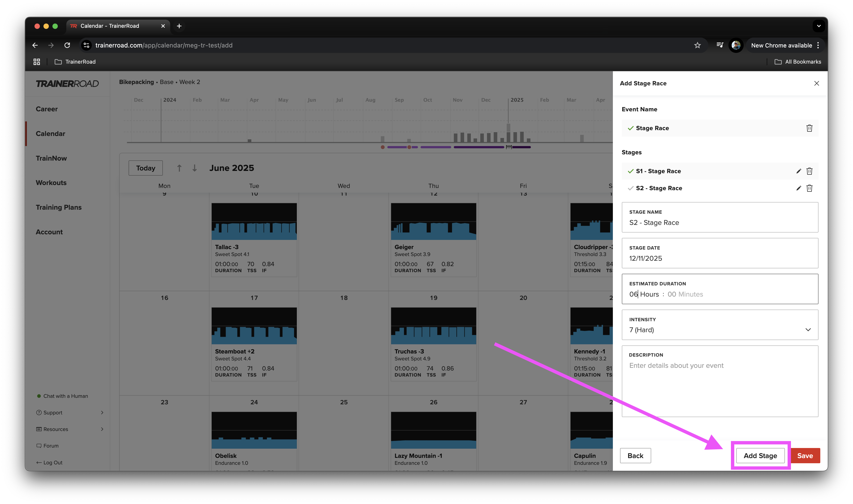Click Bikepacking plan breadcrumb text

pyautogui.click(x=136, y=82)
